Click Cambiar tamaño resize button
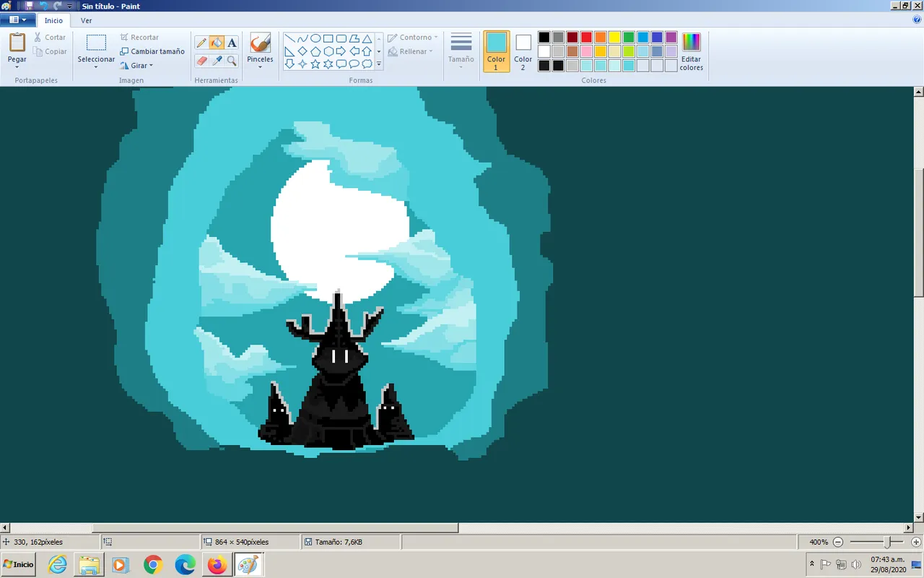Viewport: 924px width, 578px height. coord(152,51)
